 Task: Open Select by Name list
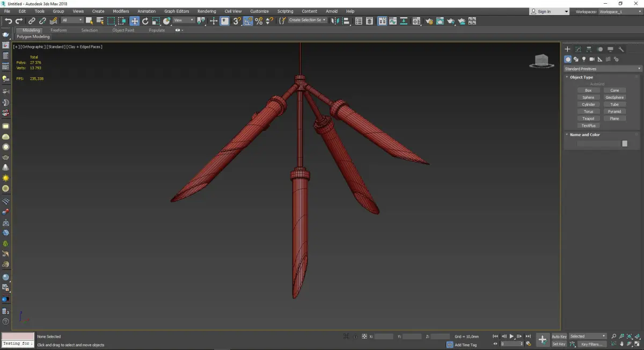pyautogui.click(x=100, y=21)
